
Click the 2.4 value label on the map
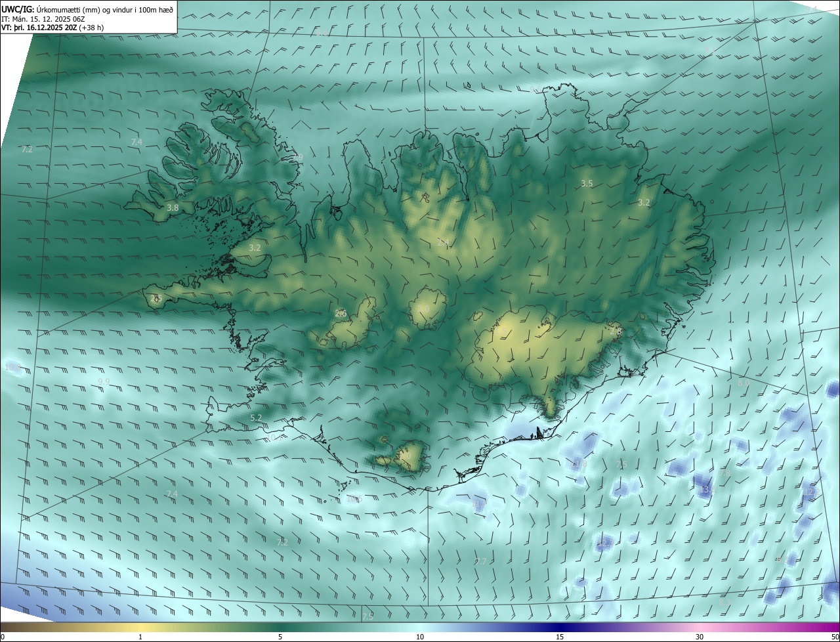pyautogui.click(x=443, y=242)
